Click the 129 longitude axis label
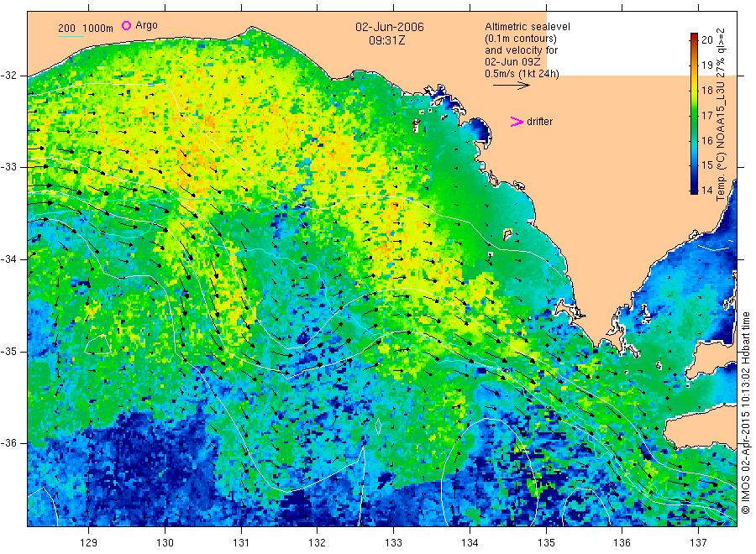Screen dimensions: 756x554 pos(89,543)
